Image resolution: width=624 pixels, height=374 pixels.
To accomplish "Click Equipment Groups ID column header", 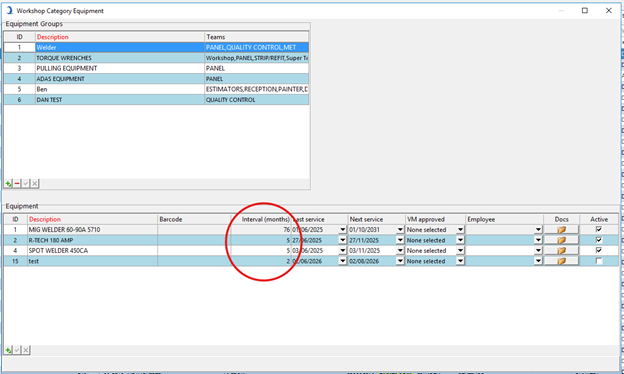I will pyautogui.click(x=20, y=37).
